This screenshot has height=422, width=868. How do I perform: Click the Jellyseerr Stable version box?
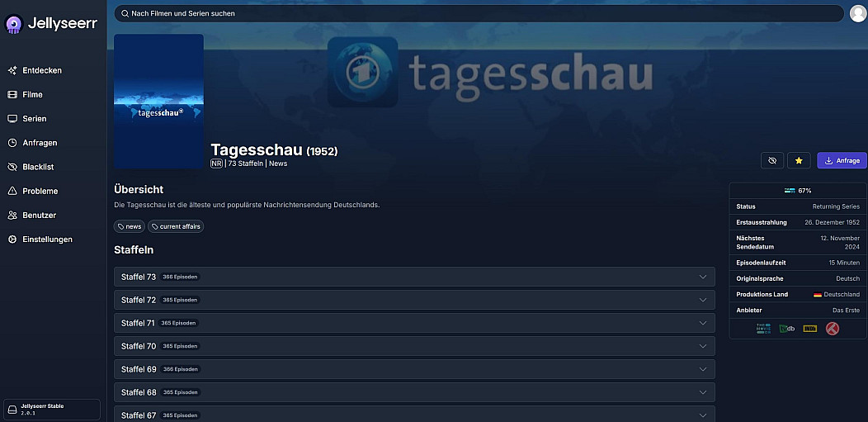52,410
